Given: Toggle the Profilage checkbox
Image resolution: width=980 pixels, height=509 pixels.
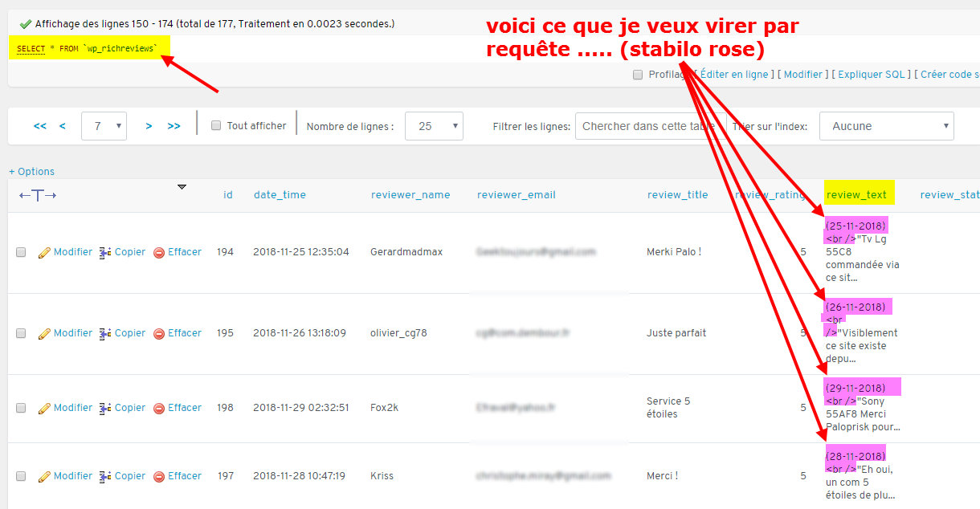Looking at the screenshot, I should (x=638, y=75).
